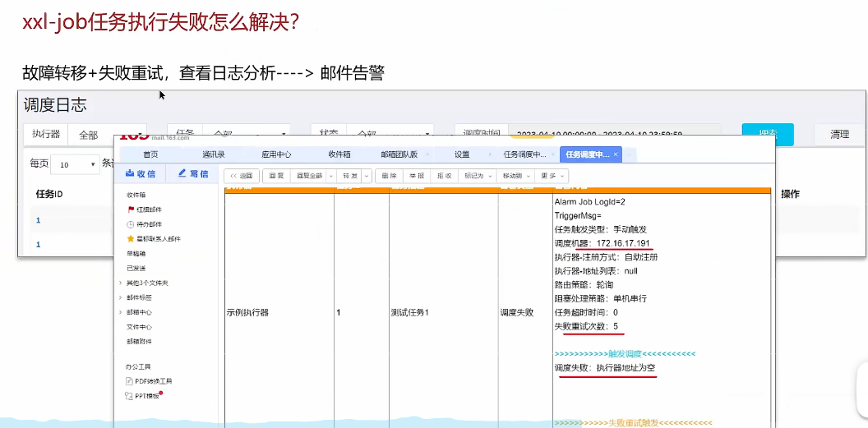Expand the 其他3个文件夹 tree node
The height and width of the screenshot is (428, 868).
tap(121, 283)
